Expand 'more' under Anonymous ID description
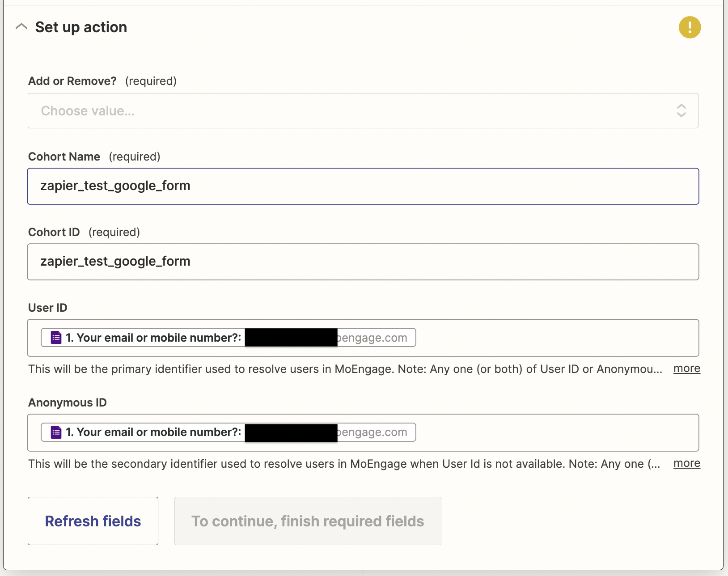The width and height of the screenshot is (728, 576). coord(686,463)
